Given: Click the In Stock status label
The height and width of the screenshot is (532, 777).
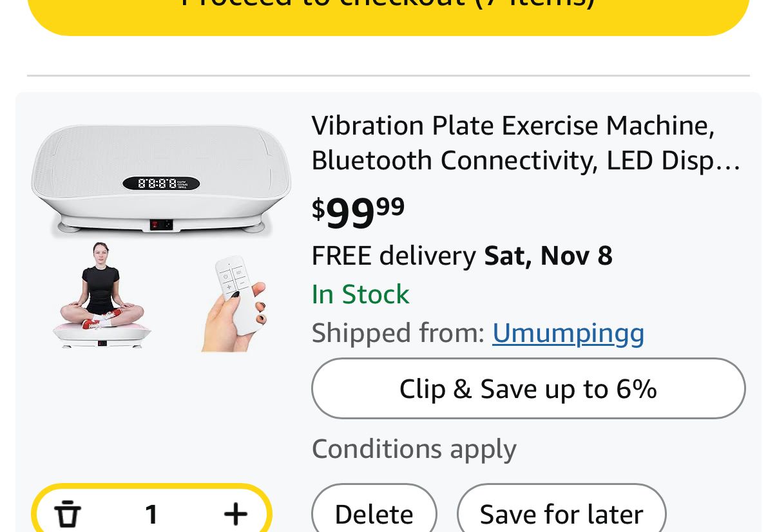Looking at the screenshot, I should pos(360,294).
